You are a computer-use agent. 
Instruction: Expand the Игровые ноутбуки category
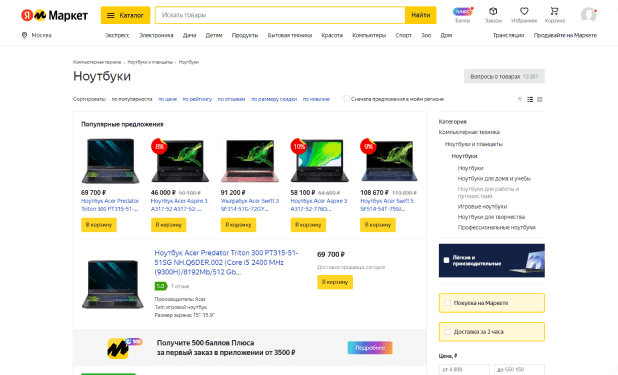pyautogui.click(x=482, y=206)
